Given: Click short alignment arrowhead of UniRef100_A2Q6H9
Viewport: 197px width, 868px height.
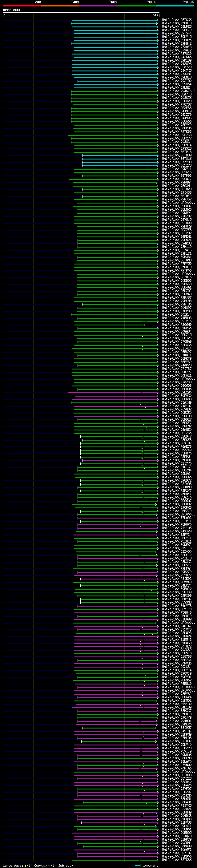Looking at the screenshot, I should [145, 325].
